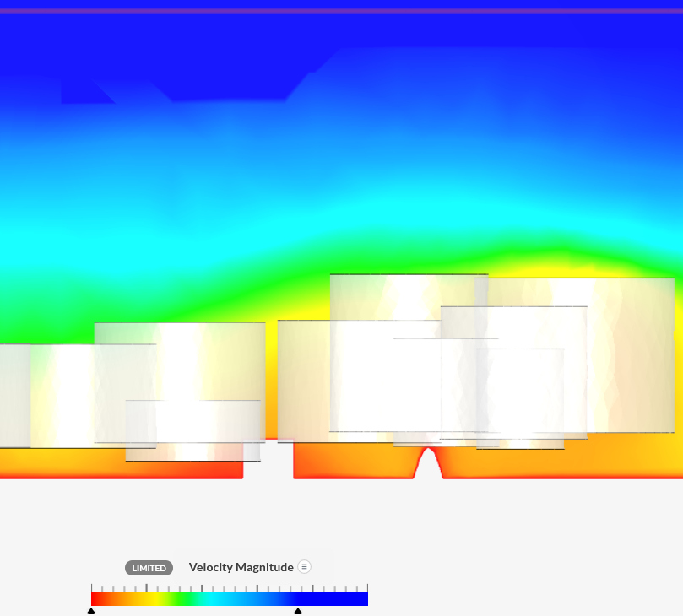The width and height of the screenshot is (683, 616).
Task: Click the Velocity Magnitude legend title
Action: [x=241, y=567]
